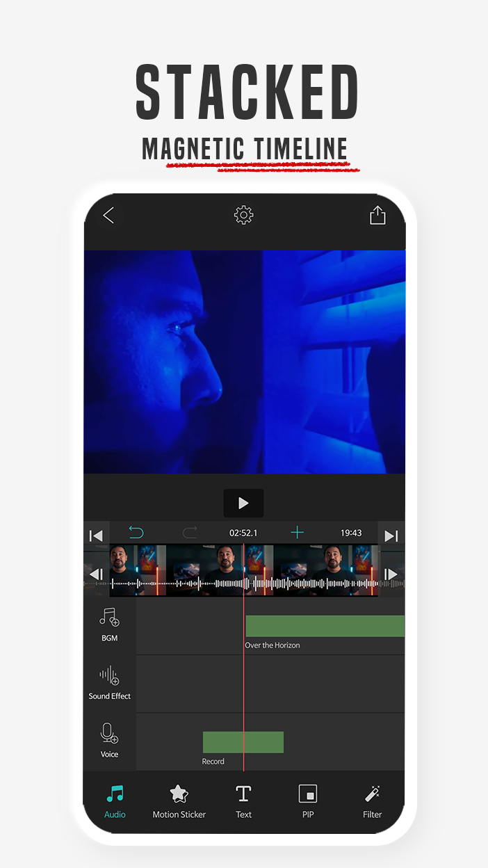Jump to timeline end
The width and height of the screenshot is (488, 868).
coord(391,536)
